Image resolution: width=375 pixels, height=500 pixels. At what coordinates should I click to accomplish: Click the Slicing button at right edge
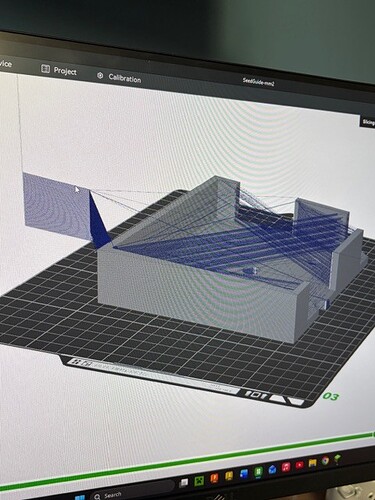click(368, 122)
